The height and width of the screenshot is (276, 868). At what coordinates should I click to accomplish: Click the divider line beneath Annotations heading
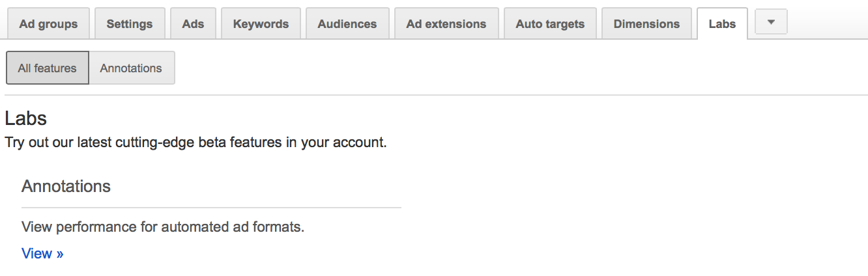pos(211,208)
